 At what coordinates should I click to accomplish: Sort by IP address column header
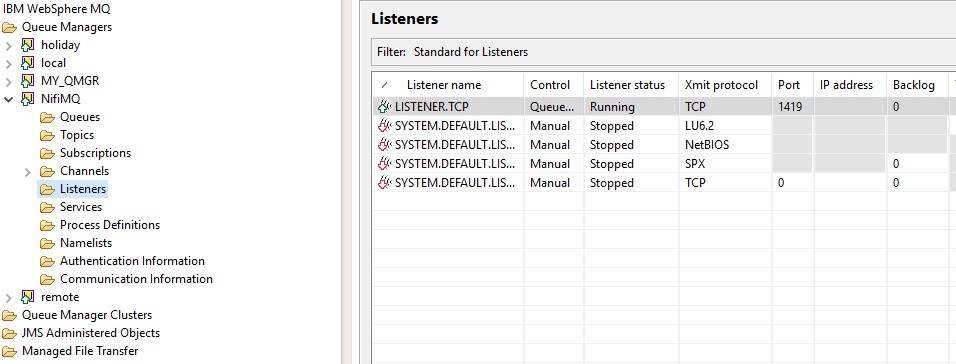pos(850,85)
